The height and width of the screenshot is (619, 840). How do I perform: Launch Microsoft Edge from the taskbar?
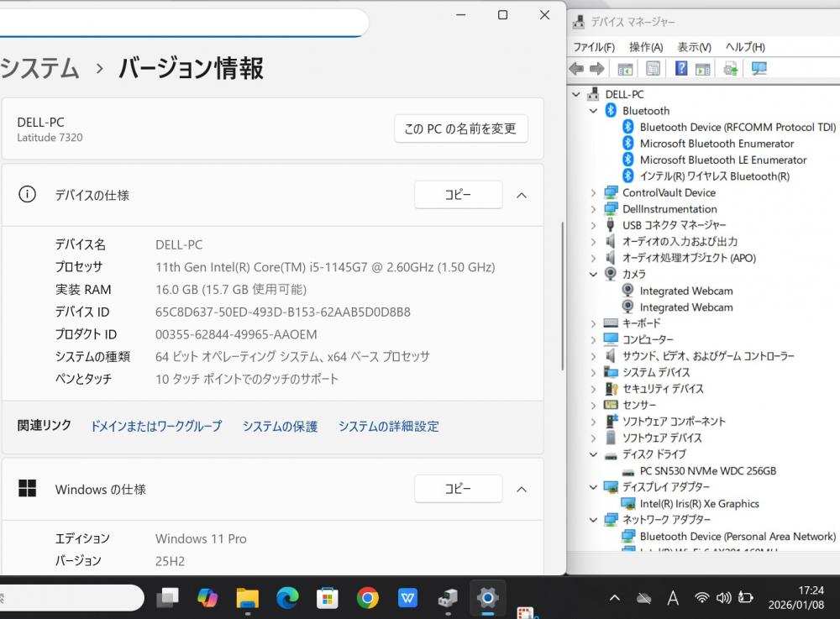tap(287, 597)
